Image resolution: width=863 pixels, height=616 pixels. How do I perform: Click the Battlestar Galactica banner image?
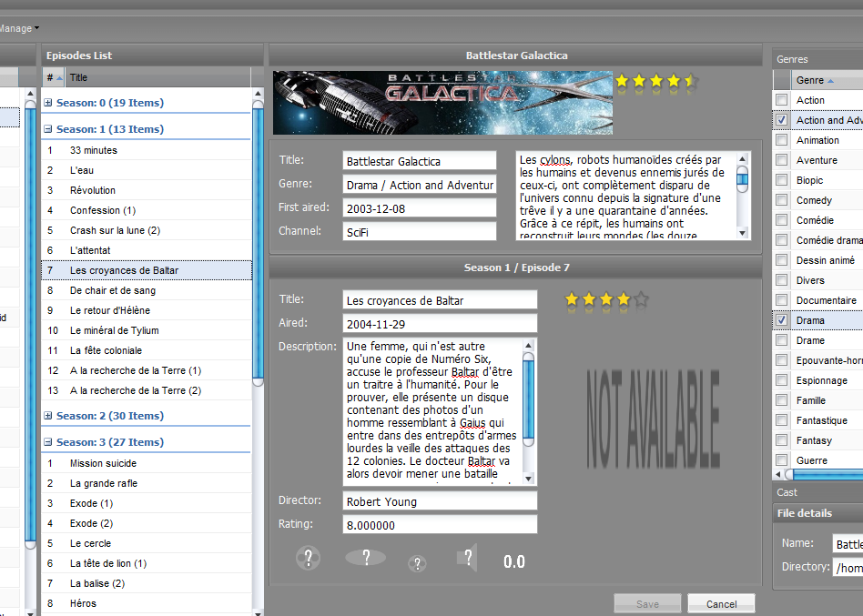click(x=442, y=103)
